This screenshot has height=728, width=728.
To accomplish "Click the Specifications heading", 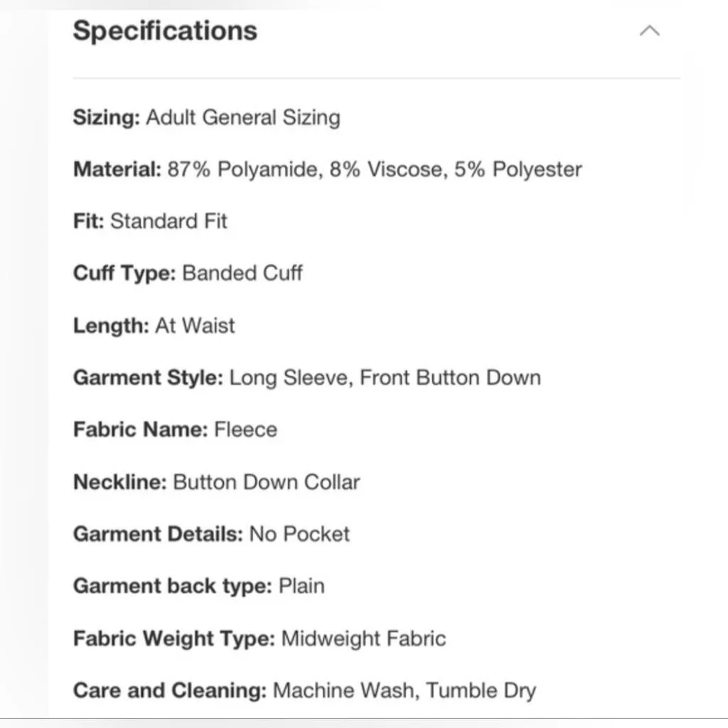I will (165, 31).
